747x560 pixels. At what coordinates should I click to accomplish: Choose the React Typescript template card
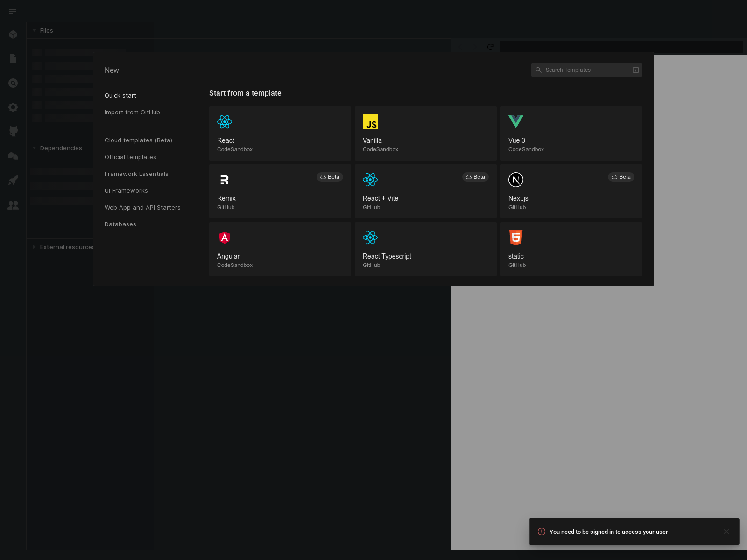pyautogui.click(x=426, y=249)
